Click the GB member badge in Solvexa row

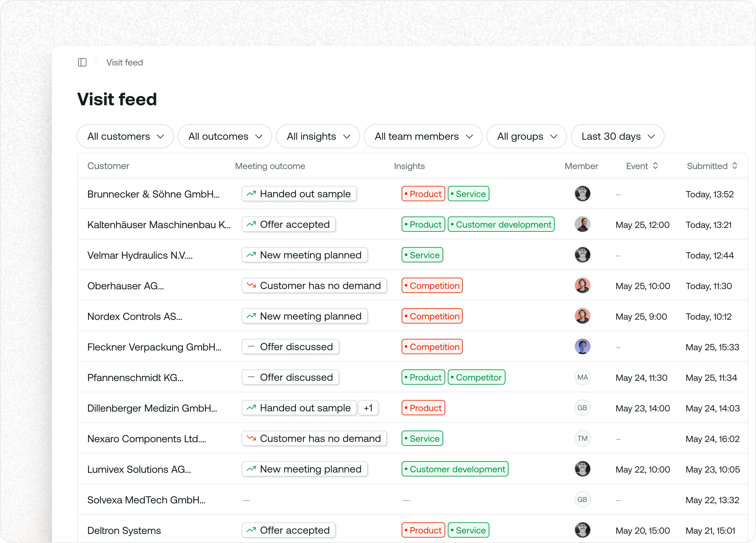[582, 499]
